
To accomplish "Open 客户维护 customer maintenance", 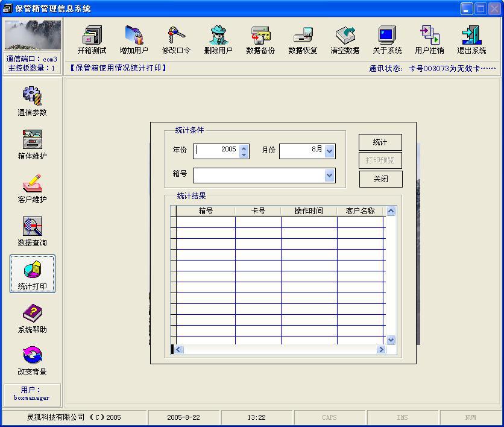I will click(32, 188).
